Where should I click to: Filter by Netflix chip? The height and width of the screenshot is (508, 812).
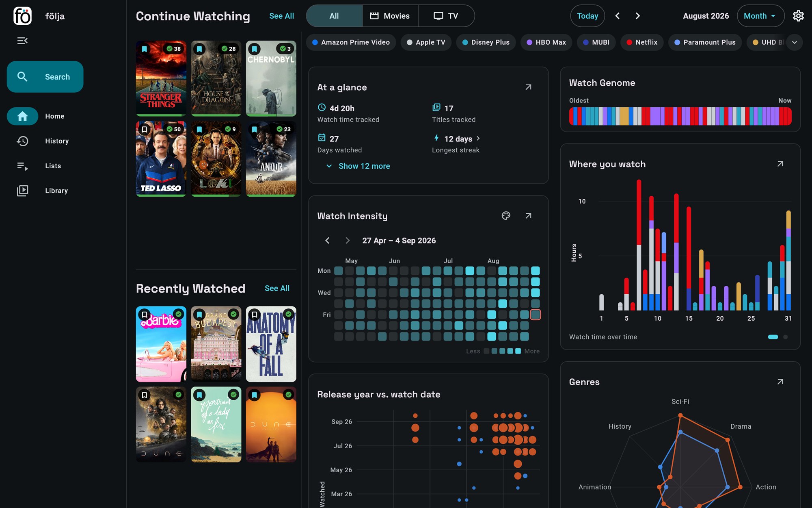coord(641,42)
